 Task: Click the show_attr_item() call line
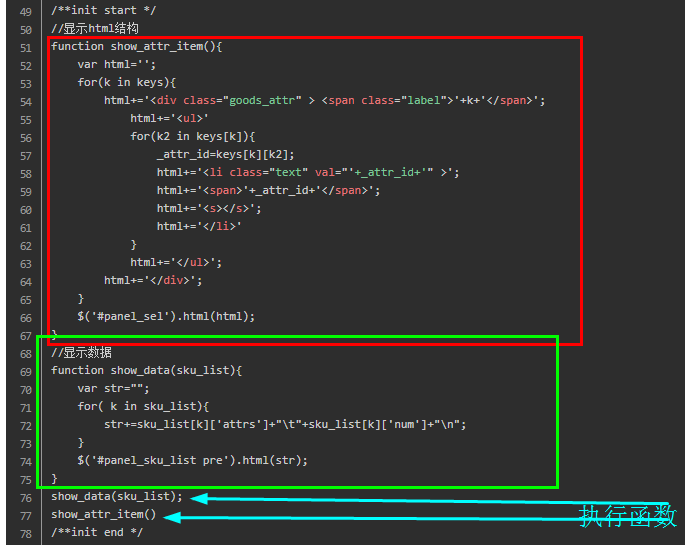pos(104,514)
